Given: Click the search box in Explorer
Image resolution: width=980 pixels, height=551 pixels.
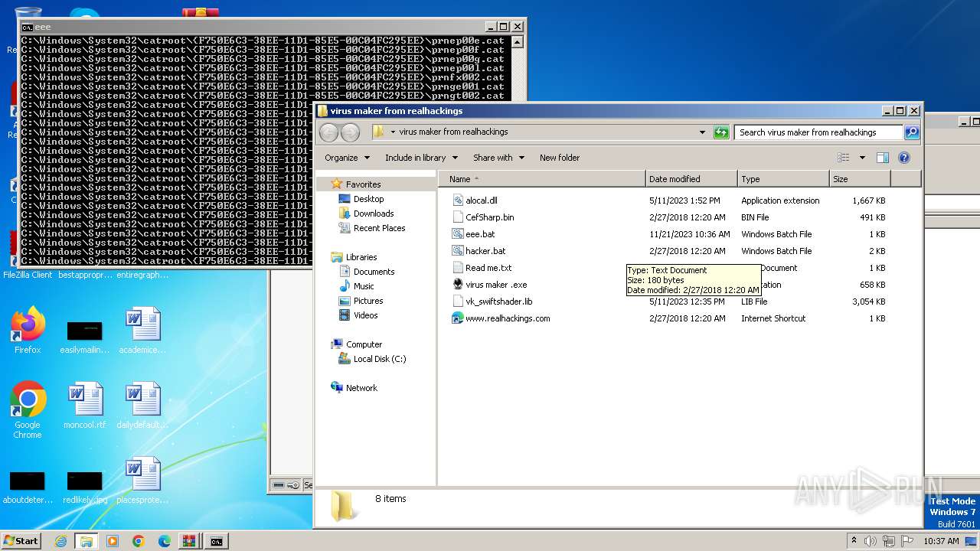Looking at the screenshot, I should [x=818, y=132].
